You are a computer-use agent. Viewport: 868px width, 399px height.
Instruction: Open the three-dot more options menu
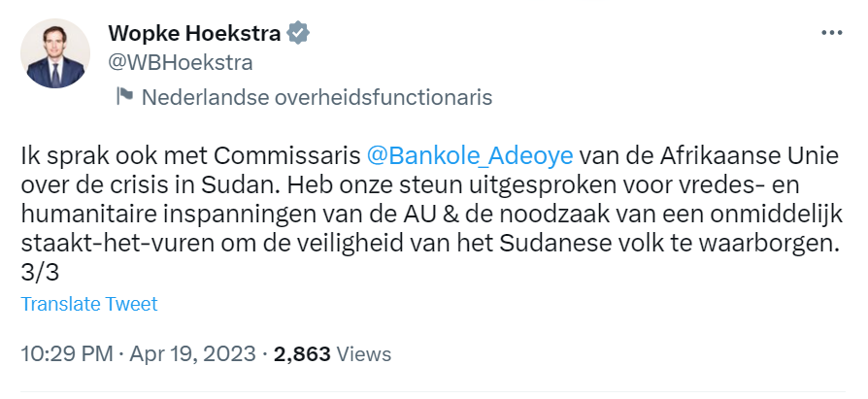pyautogui.click(x=831, y=33)
